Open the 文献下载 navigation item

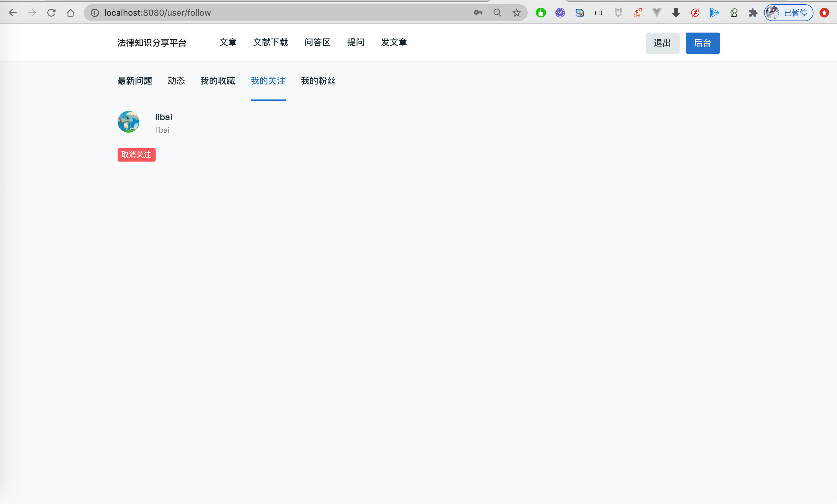click(270, 43)
